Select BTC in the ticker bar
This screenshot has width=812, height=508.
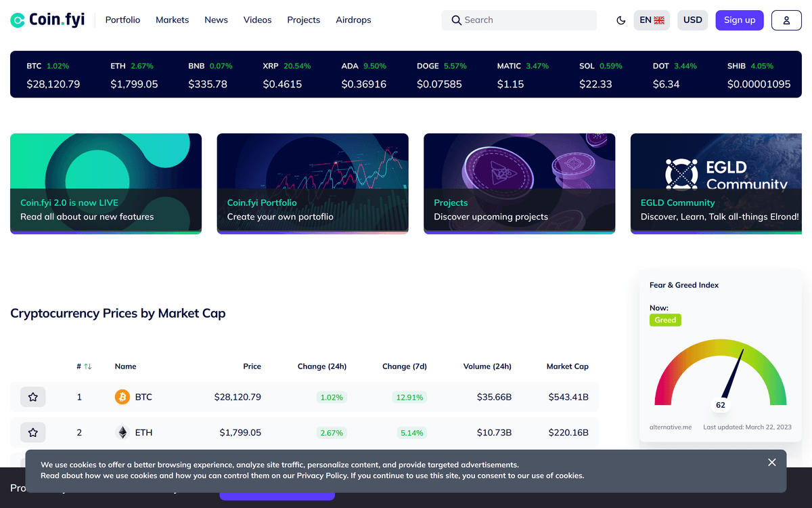[53, 75]
